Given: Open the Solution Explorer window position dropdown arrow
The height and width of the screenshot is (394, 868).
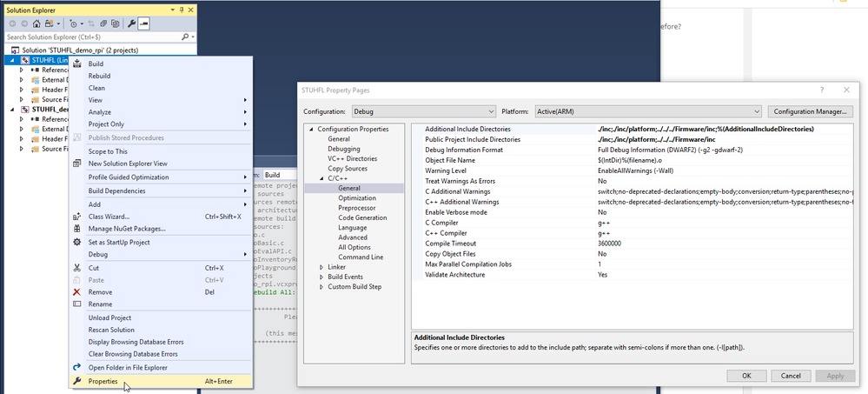Looking at the screenshot, I should (173, 10).
